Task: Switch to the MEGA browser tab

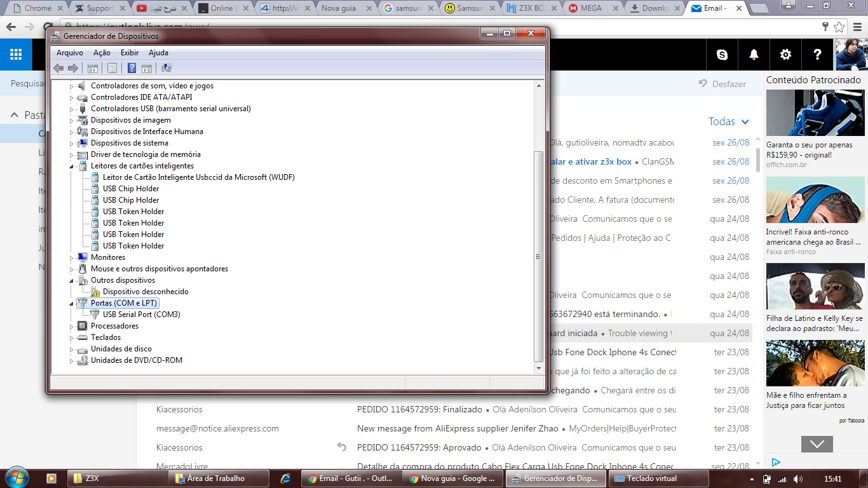Action: coord(591,8)
